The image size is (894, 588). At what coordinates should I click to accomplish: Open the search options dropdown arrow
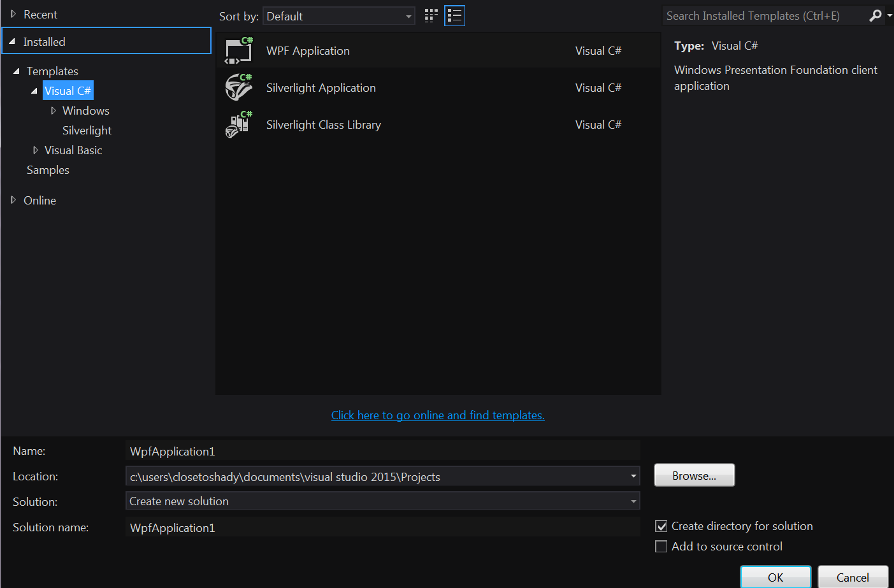(890, 15)
